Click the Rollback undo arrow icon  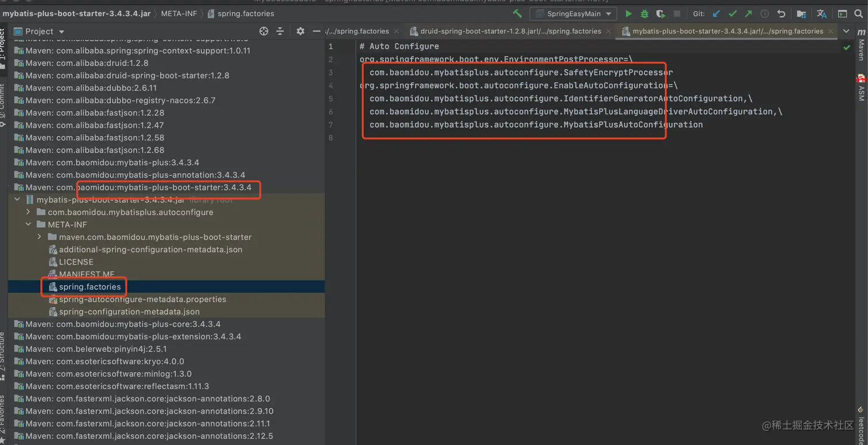[x=781, y=14]
